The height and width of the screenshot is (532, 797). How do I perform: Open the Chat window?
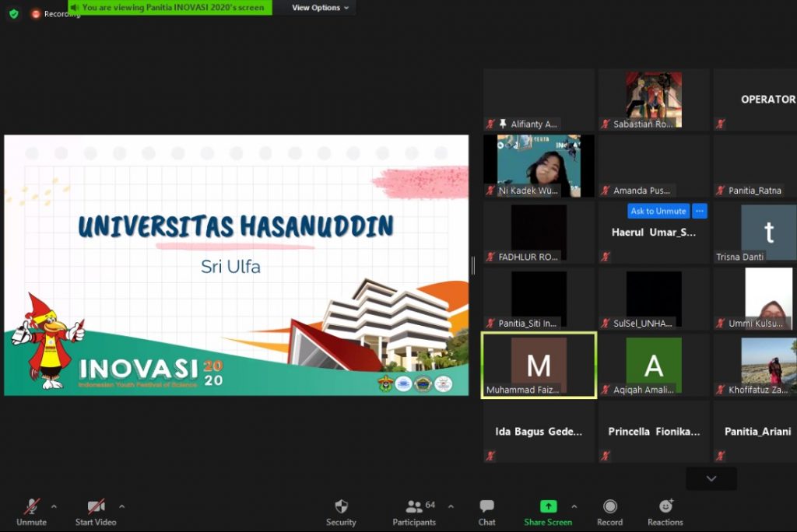pos(487,507)
